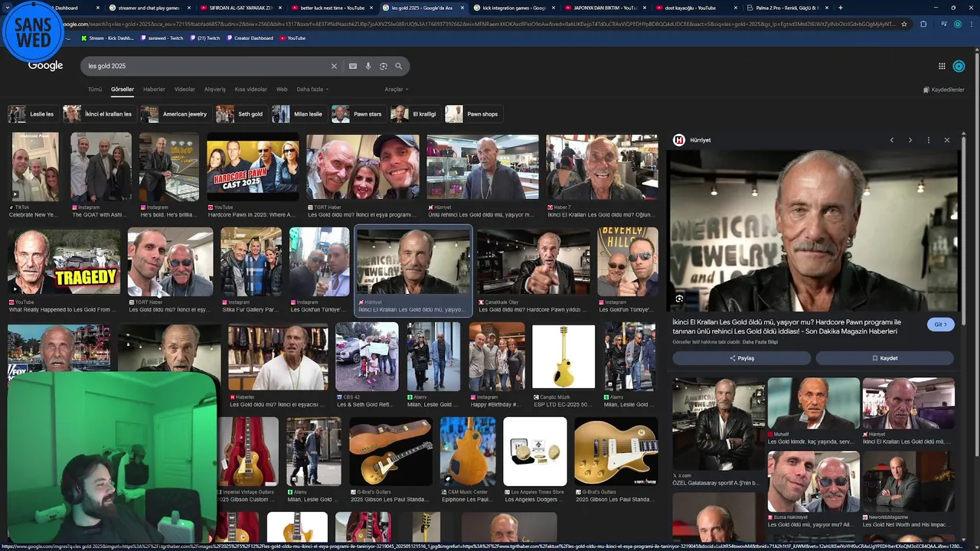The image size is (980, 551).
Task: Select the Pawn stars chip
Action: [358, 114]
